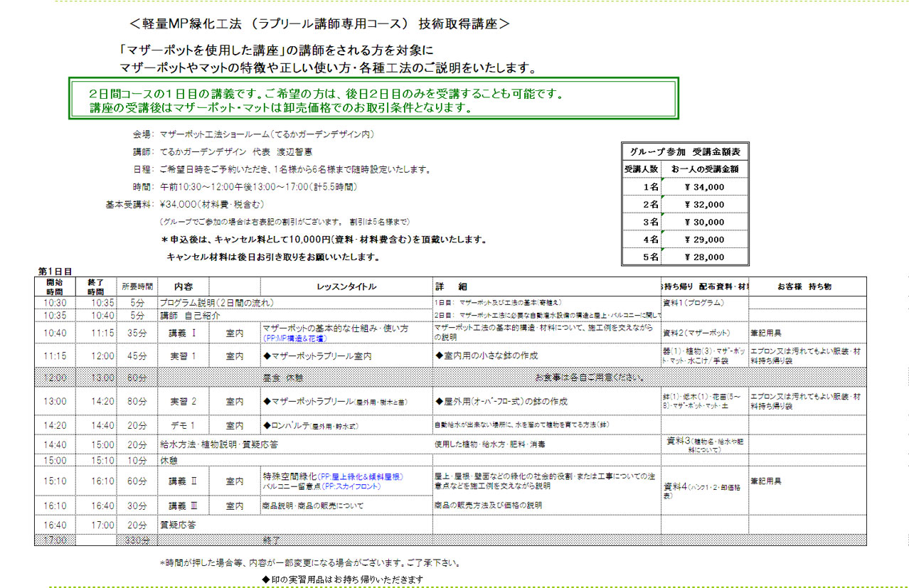This screenshot has width=909, height=588.
Task: Click the 330分 total duration cell
Action: pos(137,540)
